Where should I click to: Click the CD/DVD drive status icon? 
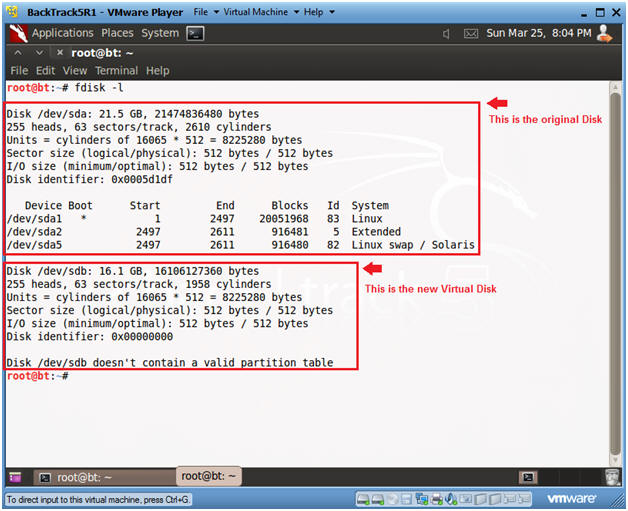click(392, 499)
